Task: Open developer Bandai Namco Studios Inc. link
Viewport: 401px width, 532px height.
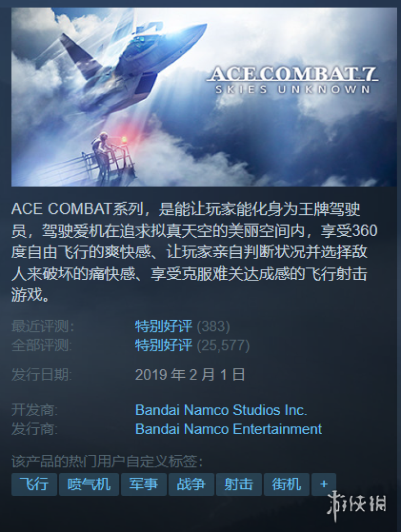Action: [x=221, y=410]
